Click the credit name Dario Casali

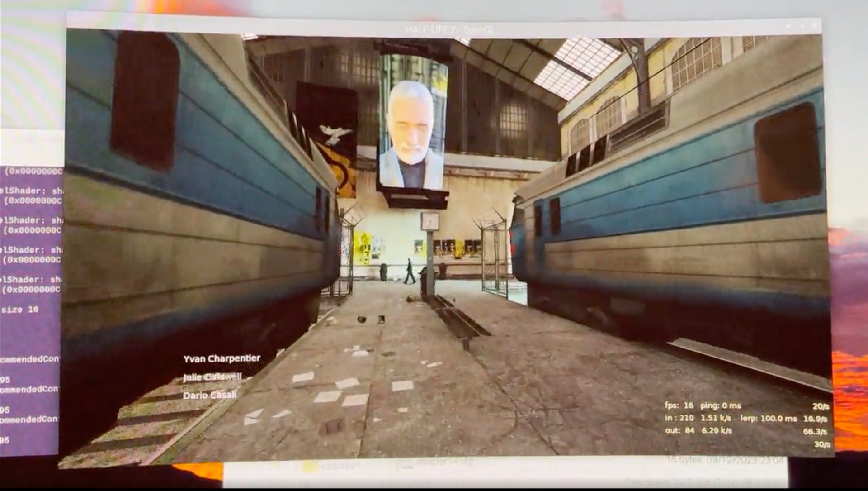210,395
